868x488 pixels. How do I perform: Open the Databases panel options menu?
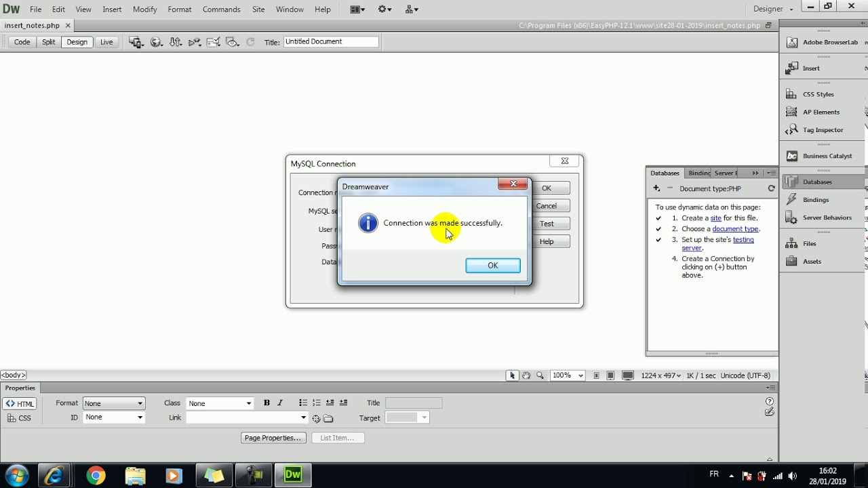tap(772, 173)
